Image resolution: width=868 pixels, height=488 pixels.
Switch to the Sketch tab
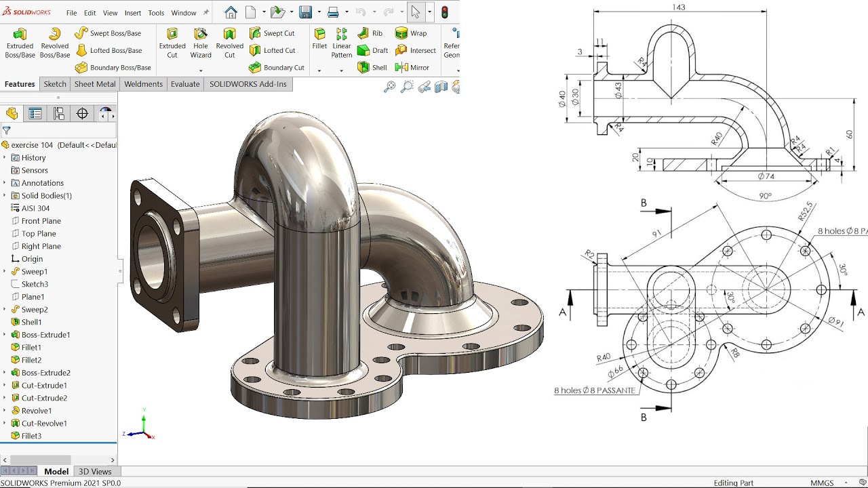pos(55,84)
